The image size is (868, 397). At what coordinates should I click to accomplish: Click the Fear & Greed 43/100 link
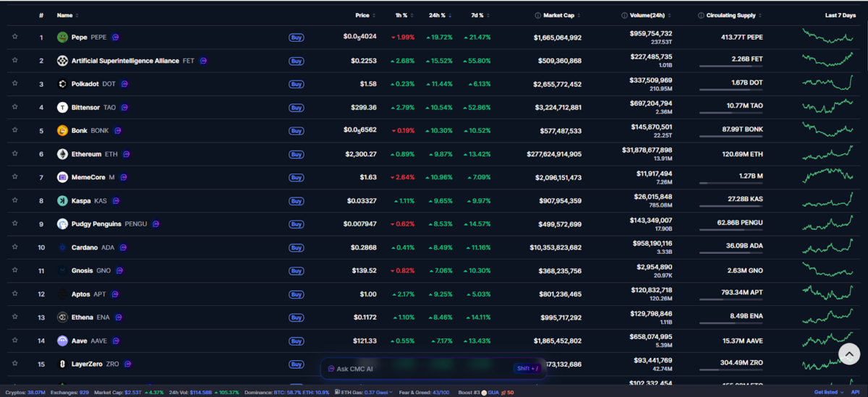coord(425,393)
